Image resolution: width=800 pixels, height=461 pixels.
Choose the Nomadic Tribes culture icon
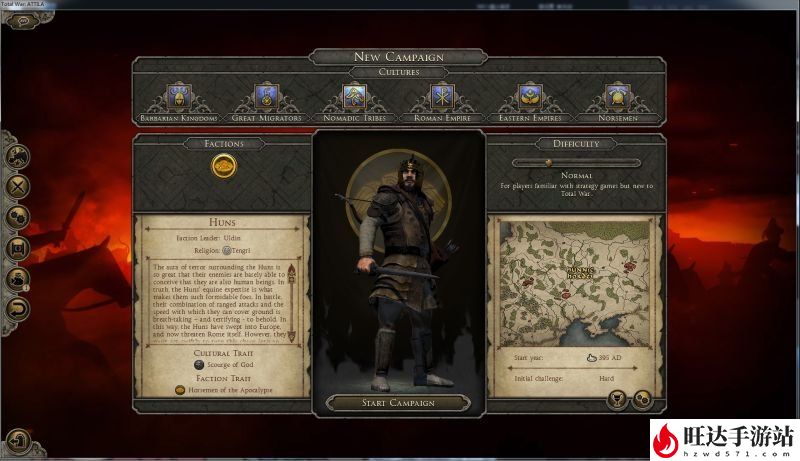(x=355, y=97)
